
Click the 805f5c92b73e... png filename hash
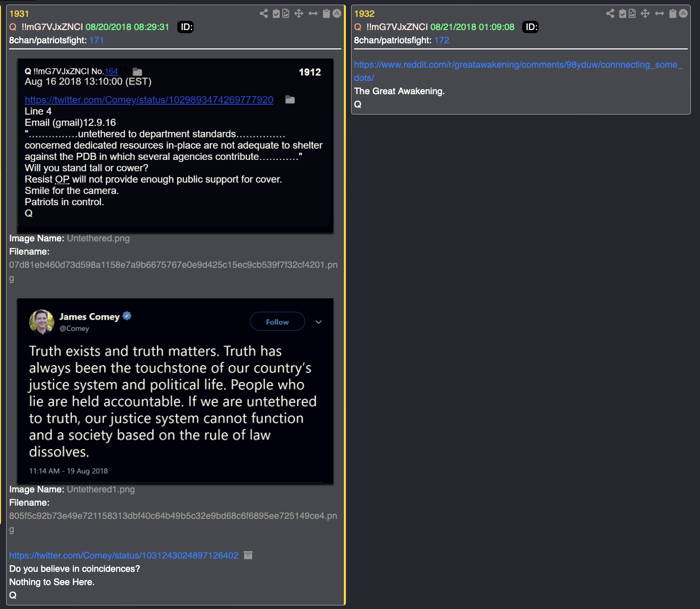173,522
